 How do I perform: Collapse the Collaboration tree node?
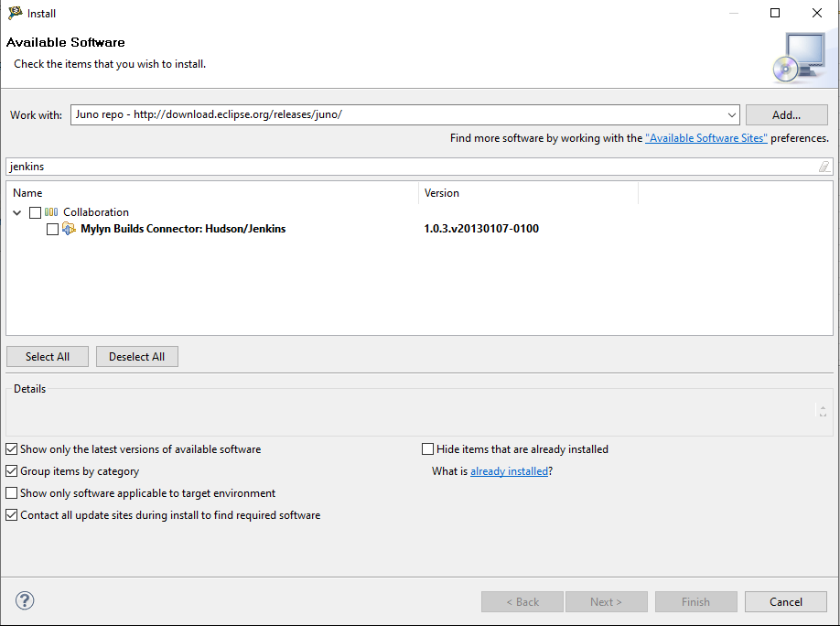tap(17, 212)
